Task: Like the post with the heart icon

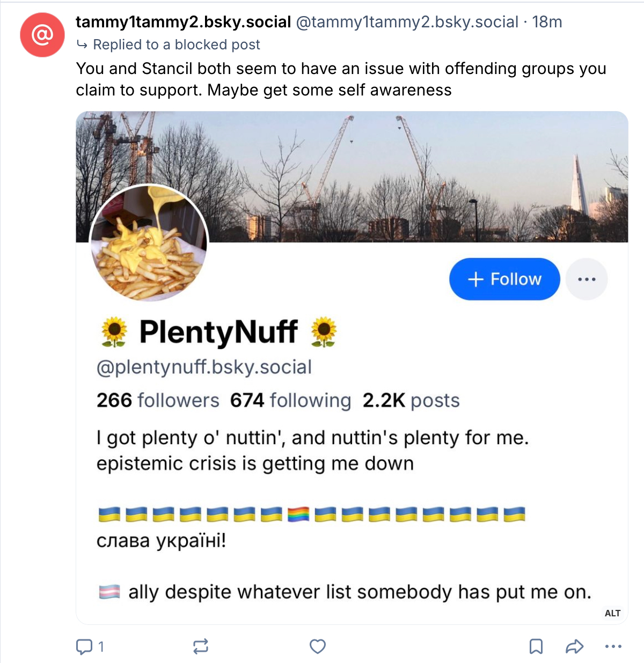Action: point(318,646)
